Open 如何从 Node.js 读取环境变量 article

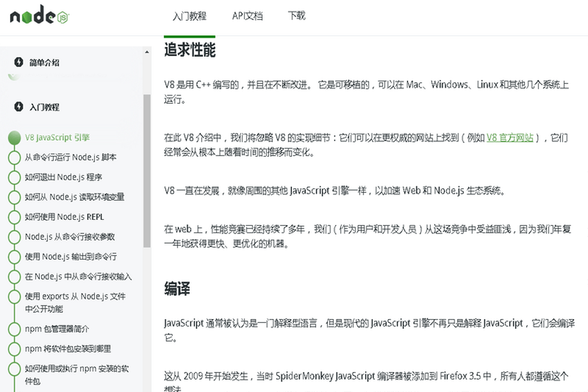pos(74,197)
